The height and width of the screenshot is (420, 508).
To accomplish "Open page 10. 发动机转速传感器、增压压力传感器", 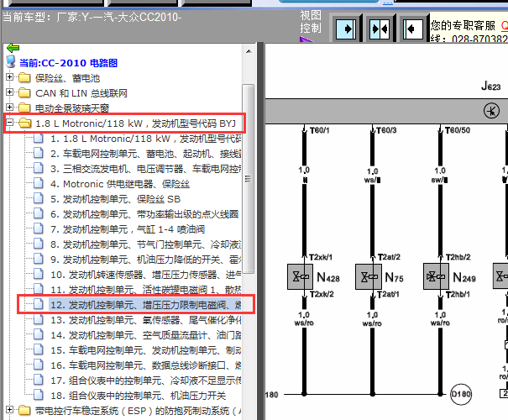I will tap(146, 275).
